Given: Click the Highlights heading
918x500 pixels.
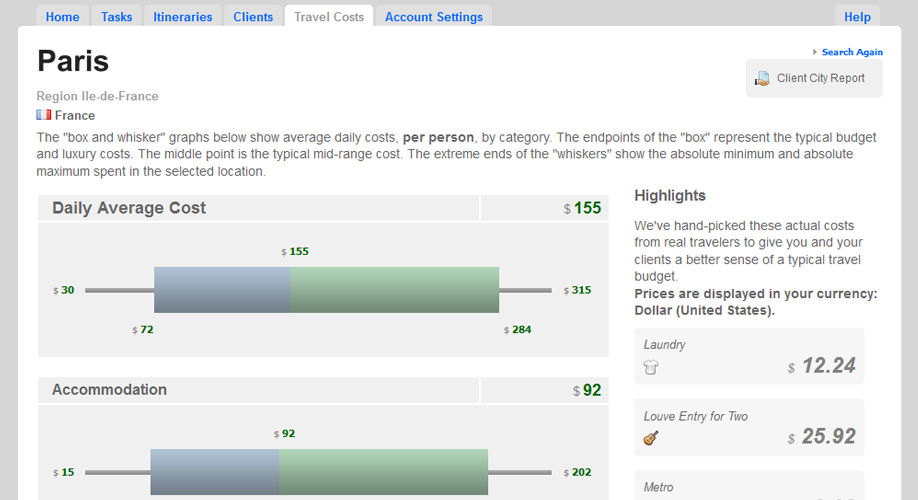Looking at the screenshot, I should click(670, 196).
